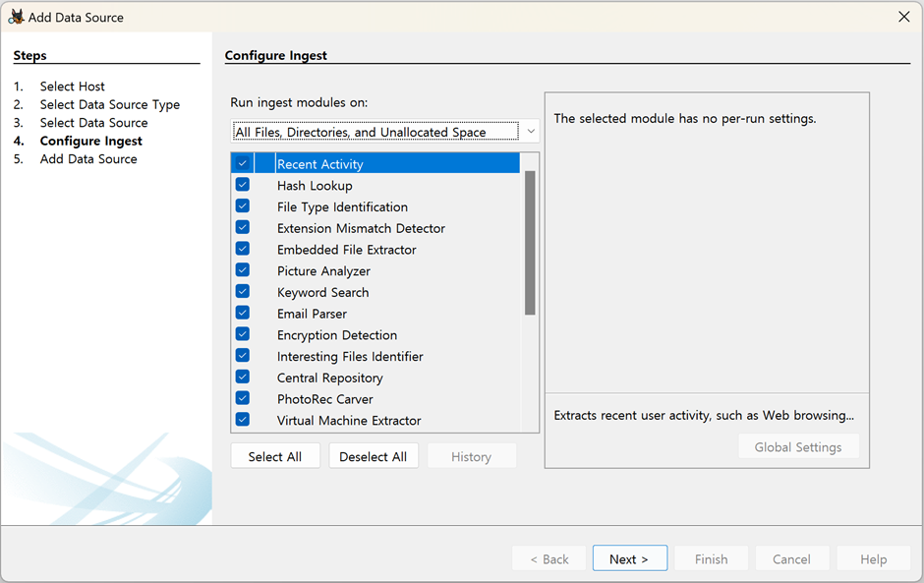Screen dimensions: 924x583
Task: Click the 'Extracts recent user activity' description text
Action: [704, 415]
